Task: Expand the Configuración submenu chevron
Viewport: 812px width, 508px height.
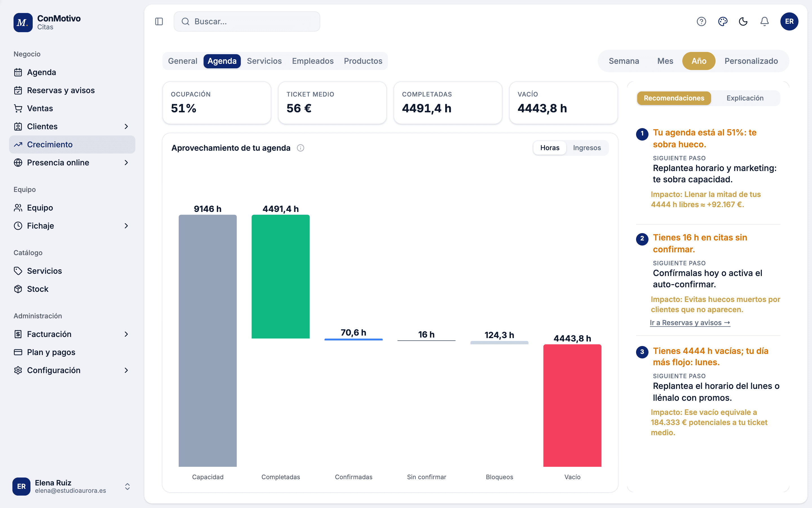Action: [x=126, y=370]
